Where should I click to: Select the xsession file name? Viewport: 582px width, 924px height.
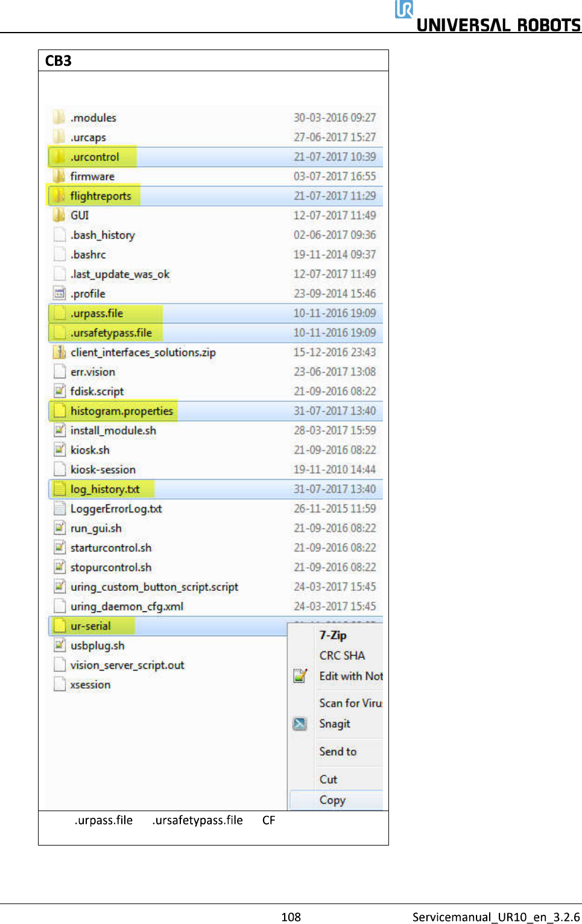tap(90, 684)
